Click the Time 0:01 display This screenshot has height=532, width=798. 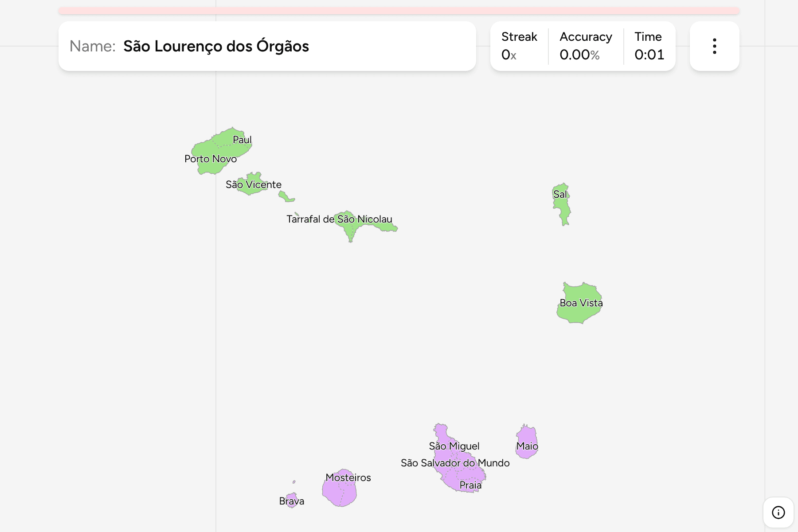649,46
